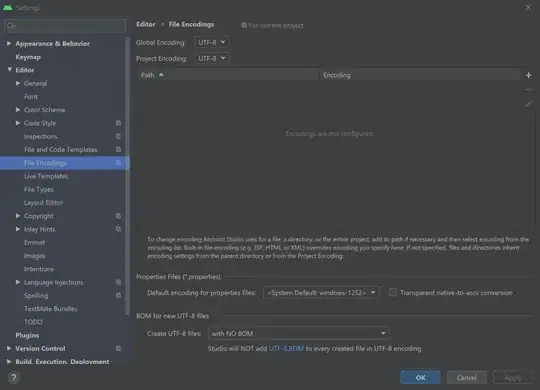Open Inspections settings page

41,136
